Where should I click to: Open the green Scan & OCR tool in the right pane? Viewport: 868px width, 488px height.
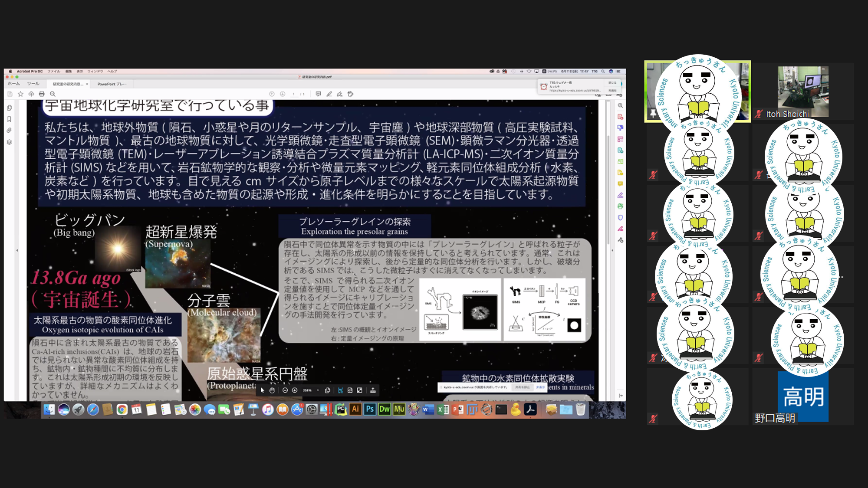[620, 206]
